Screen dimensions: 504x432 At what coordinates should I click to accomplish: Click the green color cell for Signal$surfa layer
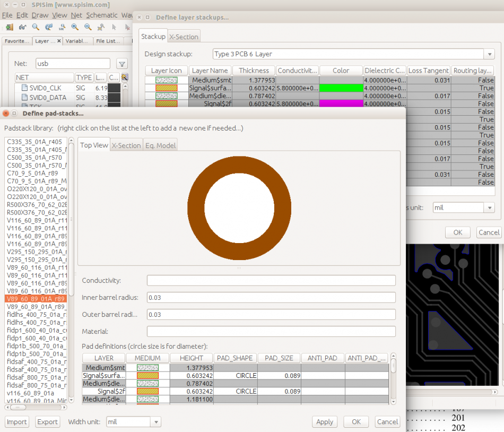click(341, 88)
